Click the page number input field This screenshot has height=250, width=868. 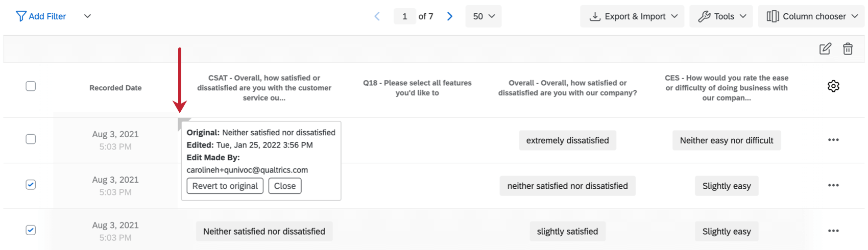click(405, 16)
